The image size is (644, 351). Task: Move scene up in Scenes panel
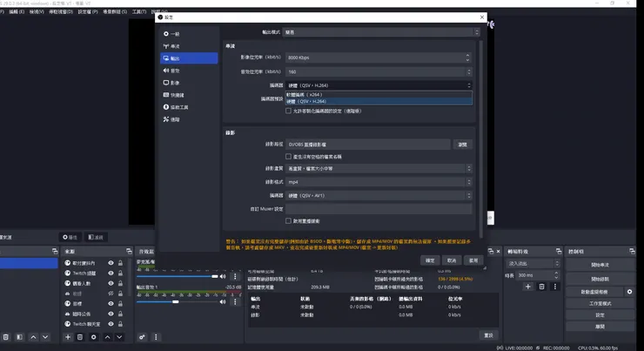click(x=33, y=337)
